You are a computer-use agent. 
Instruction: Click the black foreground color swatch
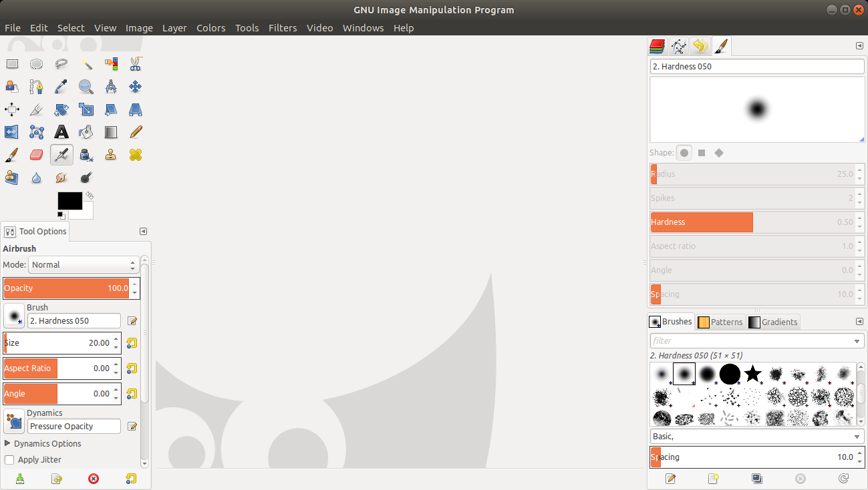click(69, 200)
